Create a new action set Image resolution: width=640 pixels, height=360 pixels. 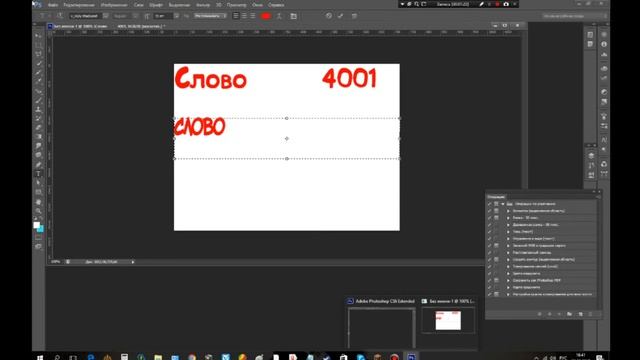(569, 314)
